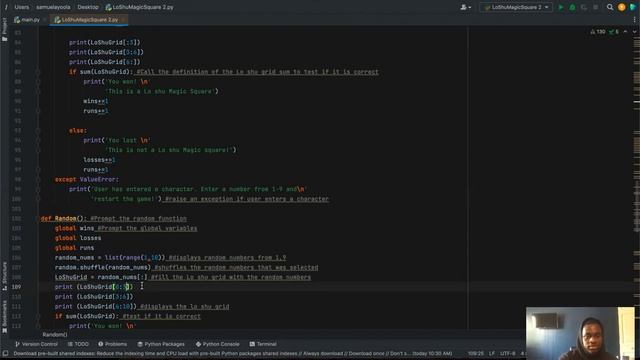
Task: Run LoShuMagicSquare 2 with green play button
Action: (561, 7)
